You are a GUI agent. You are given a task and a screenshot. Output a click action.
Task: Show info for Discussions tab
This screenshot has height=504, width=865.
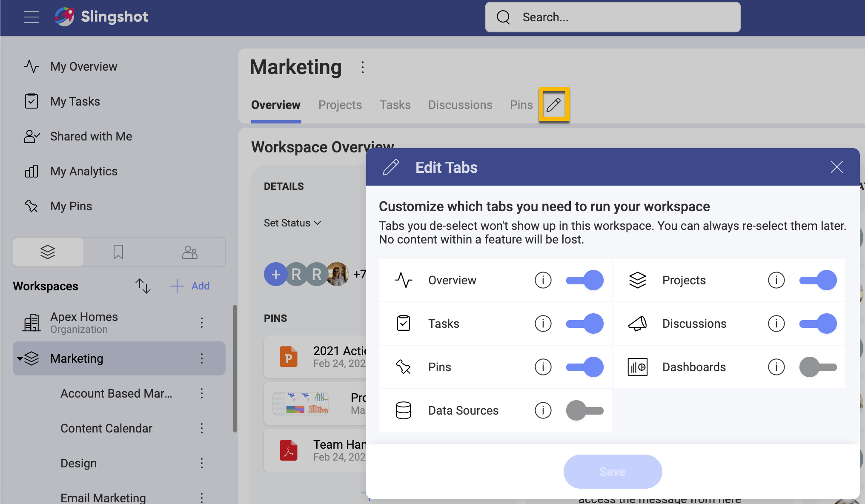point(776,324)
